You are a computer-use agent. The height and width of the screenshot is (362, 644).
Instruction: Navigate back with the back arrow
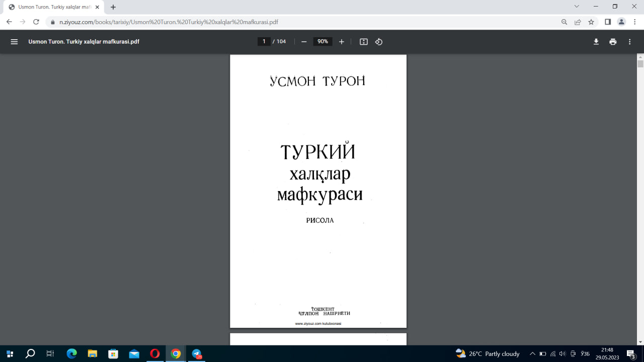click(x=8, y=22)
